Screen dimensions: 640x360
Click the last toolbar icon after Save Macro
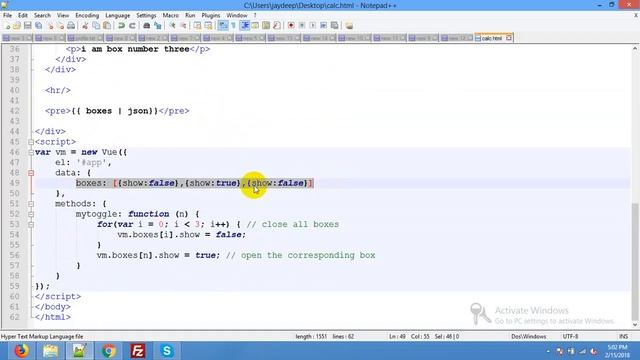point(349,26)
